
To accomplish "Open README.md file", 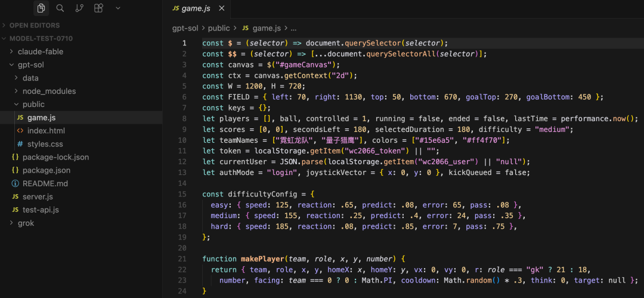I will (x=81, y=183).
